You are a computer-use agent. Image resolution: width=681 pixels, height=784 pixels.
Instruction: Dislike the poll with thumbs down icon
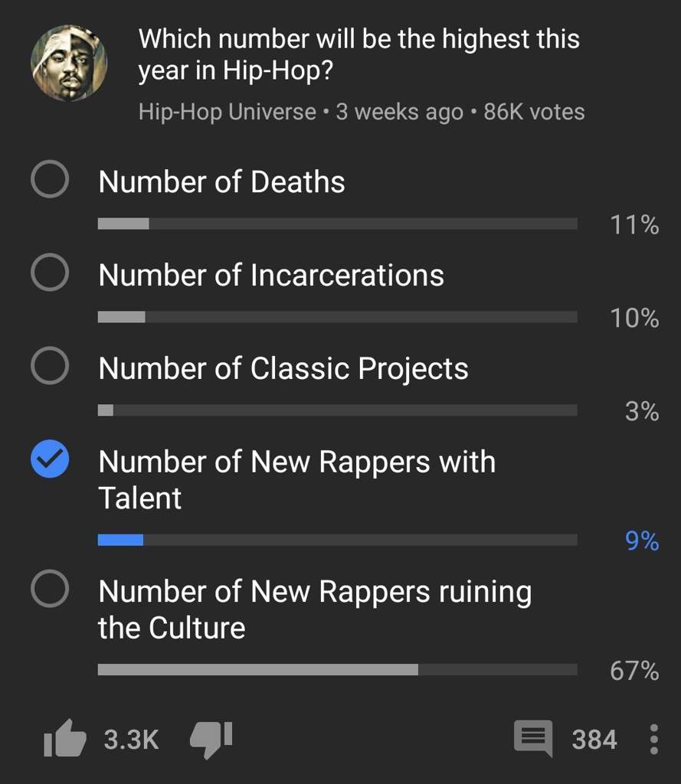coord(211,740)
